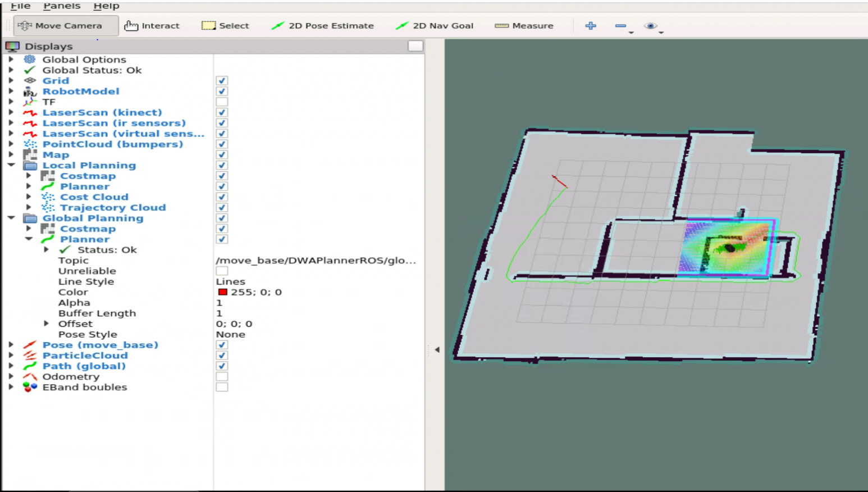Collapse the Local Planning group
Image resolution: width=868 pixels, height=492 pixels.
click(12, 165)
